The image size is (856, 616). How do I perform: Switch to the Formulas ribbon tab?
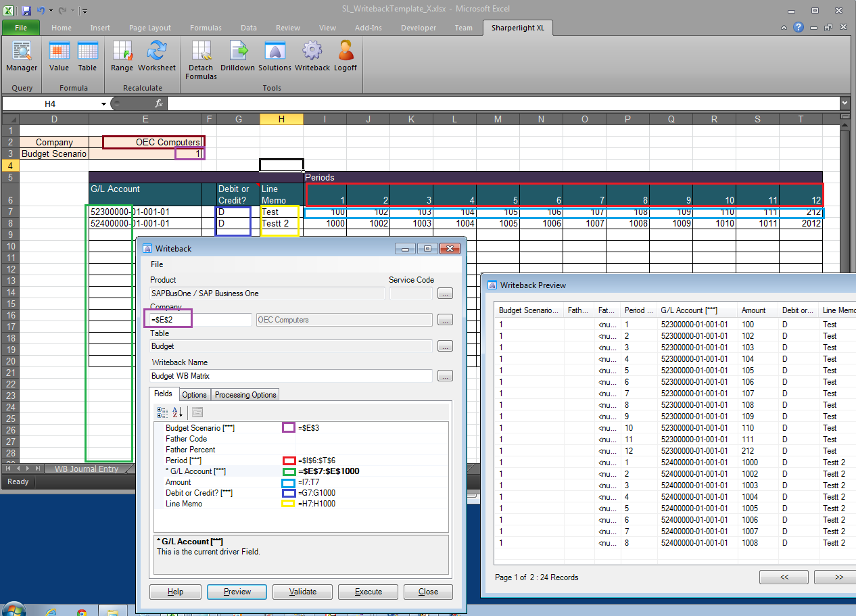[206, 28]
